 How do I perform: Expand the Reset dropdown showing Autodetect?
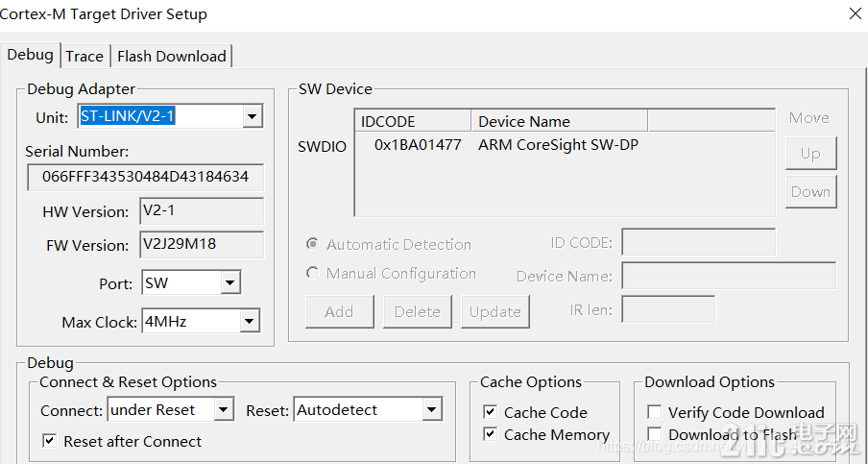click(x=431, y=410)
